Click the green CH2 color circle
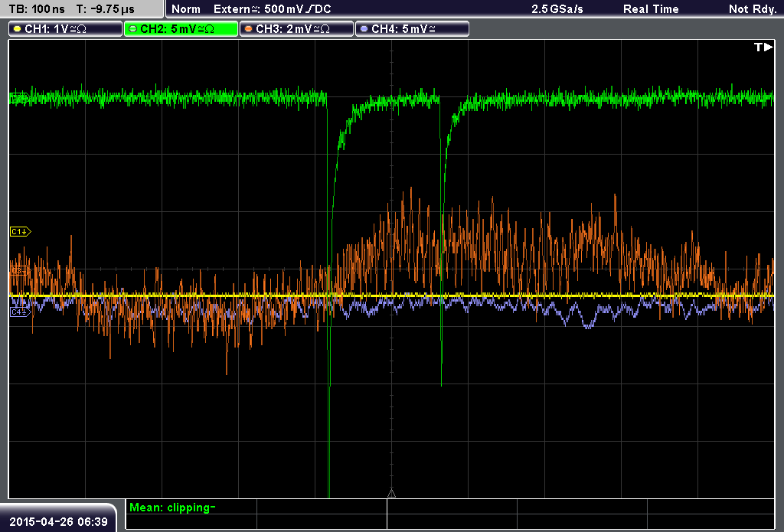Image resolution: width=784 pixels, height=532 pixels. 132,29
